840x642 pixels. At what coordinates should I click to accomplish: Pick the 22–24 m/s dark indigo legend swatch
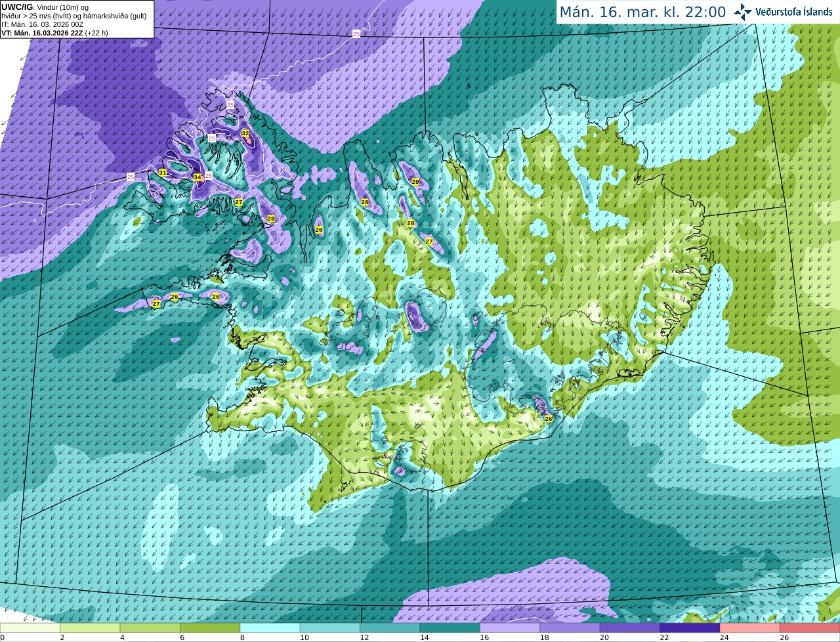pos(690,628)
